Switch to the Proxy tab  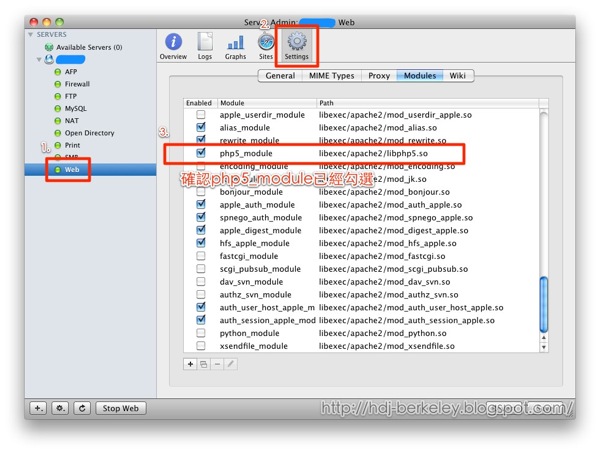pos(379,76)
